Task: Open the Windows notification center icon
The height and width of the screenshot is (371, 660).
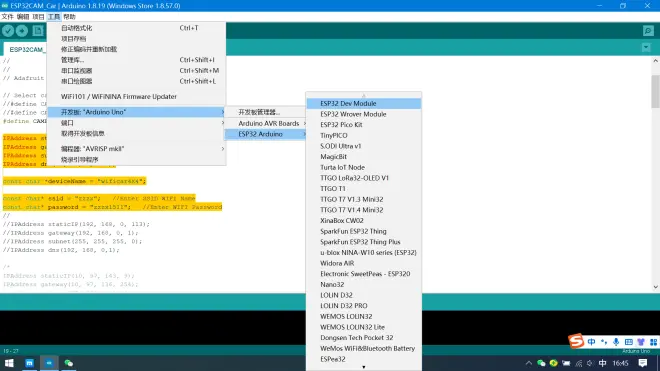Action: 643,363
